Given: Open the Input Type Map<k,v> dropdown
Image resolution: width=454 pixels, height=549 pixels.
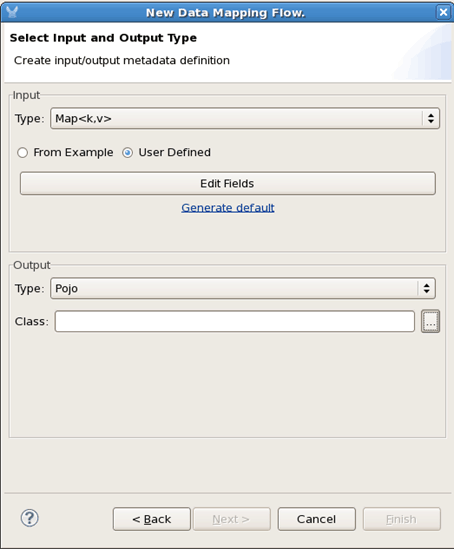Looking at the screenshot, I should point(245,118).
